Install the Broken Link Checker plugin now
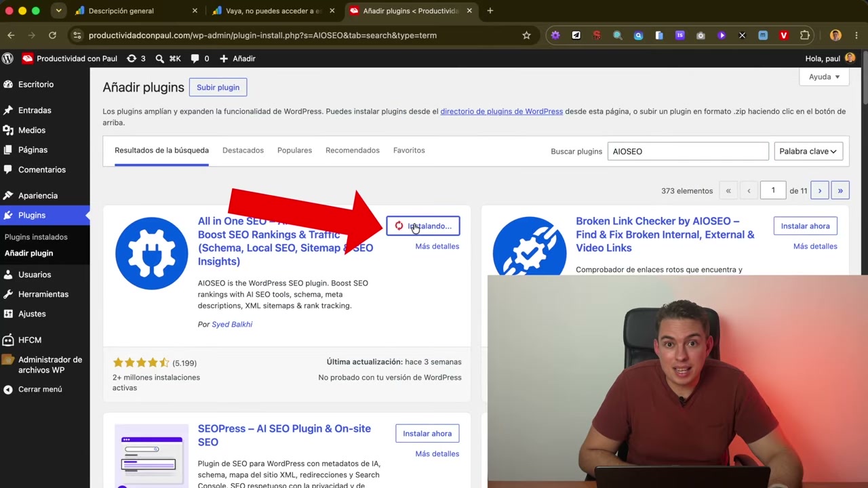868x488 pixels. 805,226
